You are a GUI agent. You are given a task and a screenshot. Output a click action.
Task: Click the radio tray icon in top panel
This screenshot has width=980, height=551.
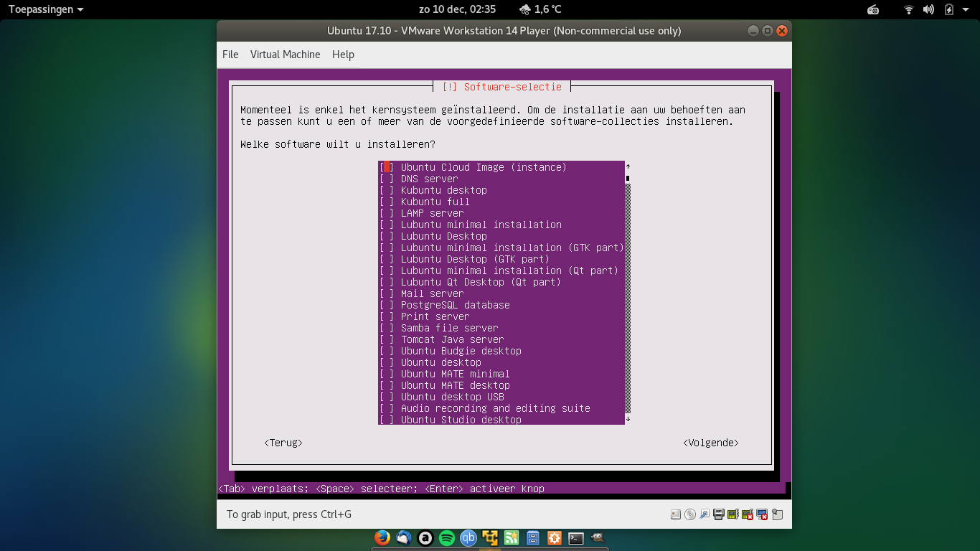coord(873,9)
